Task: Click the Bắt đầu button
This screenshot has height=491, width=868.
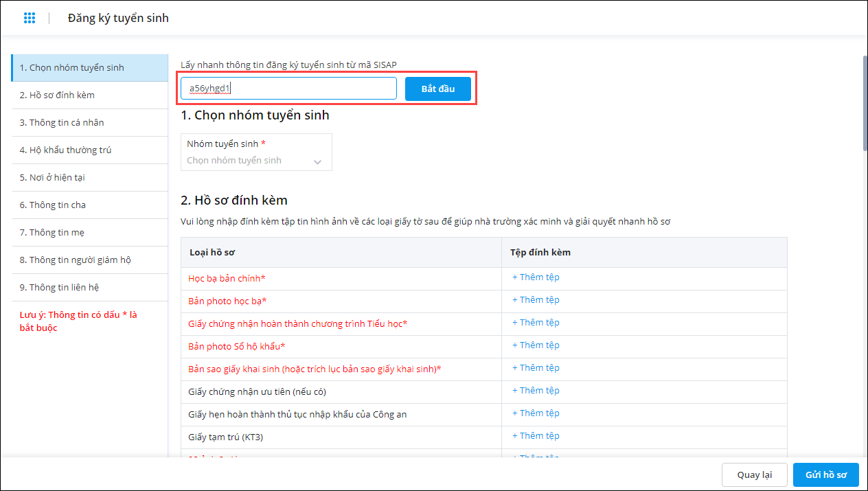Action: (x=438, y=89)
